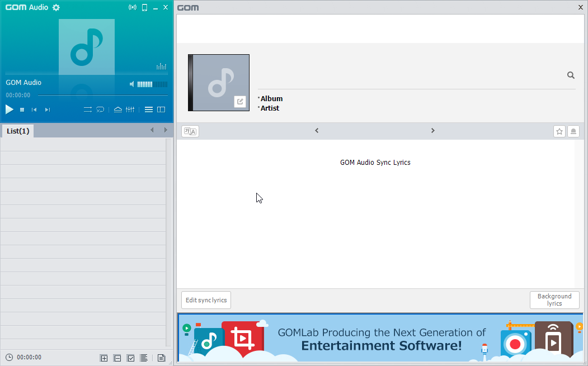The width and height of the screenshot is (588, 366).
Task: Open the broadcast/radio icon in title bar
Action: point(133,7)
